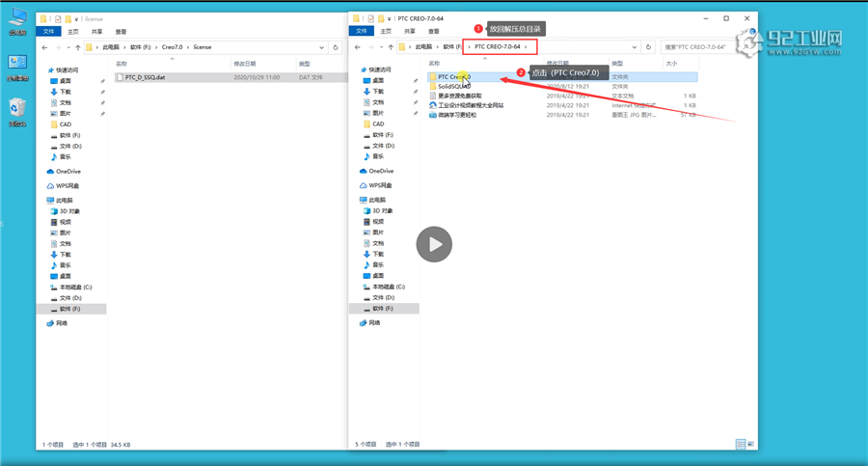Screen dimensions: 868x466
Task: Sort by 修改日期 column in license window
Action: [245, 64]
